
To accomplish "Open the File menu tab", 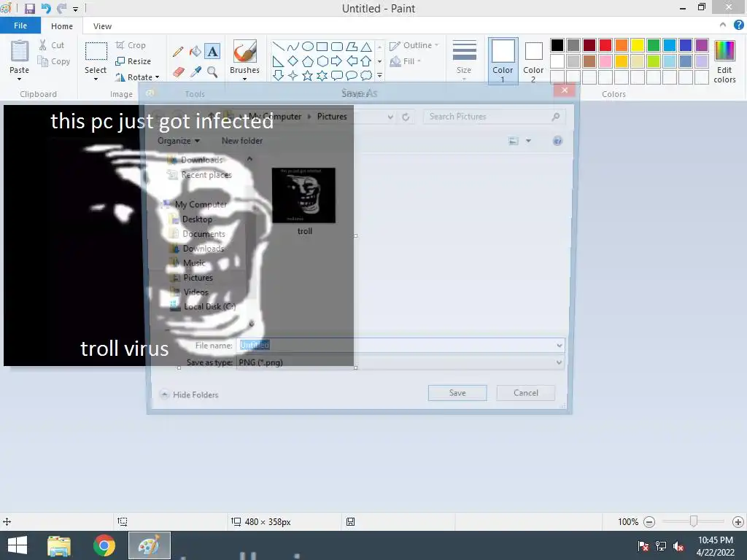I will [x=20, y=26].
